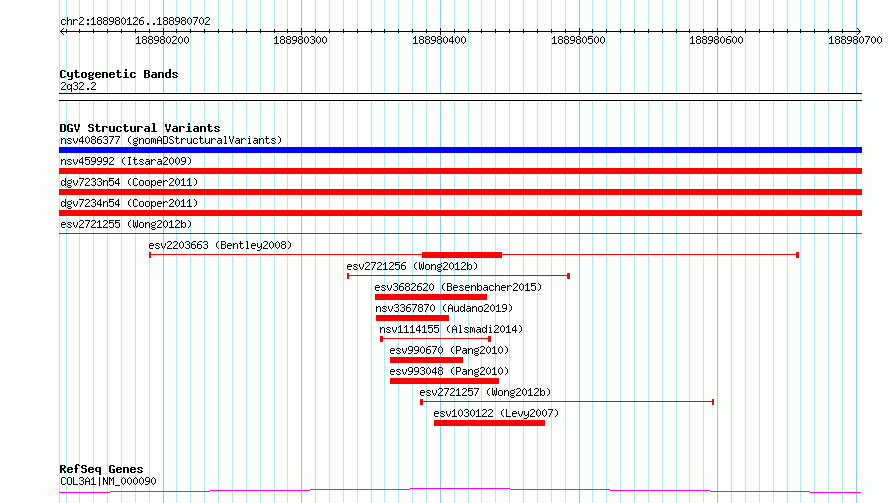Click the nsv4086377 (gnomADStructuralVariants) label

pos(171,140)
